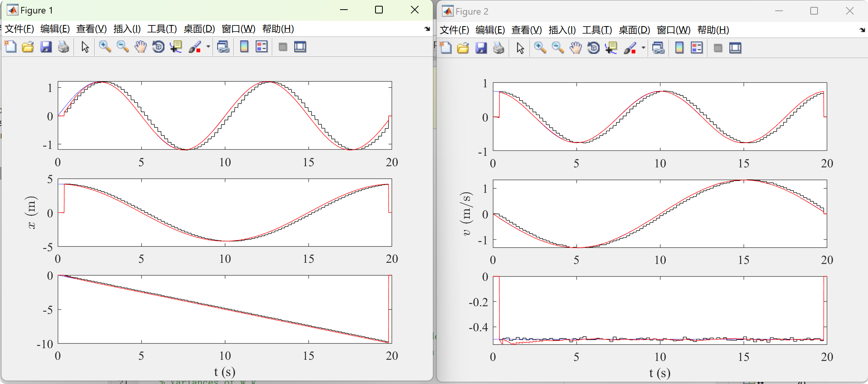The image size is (868, 384).
Task: Print figure icon in Figure 1 toolbar
Action: click(x=64, y=47)
